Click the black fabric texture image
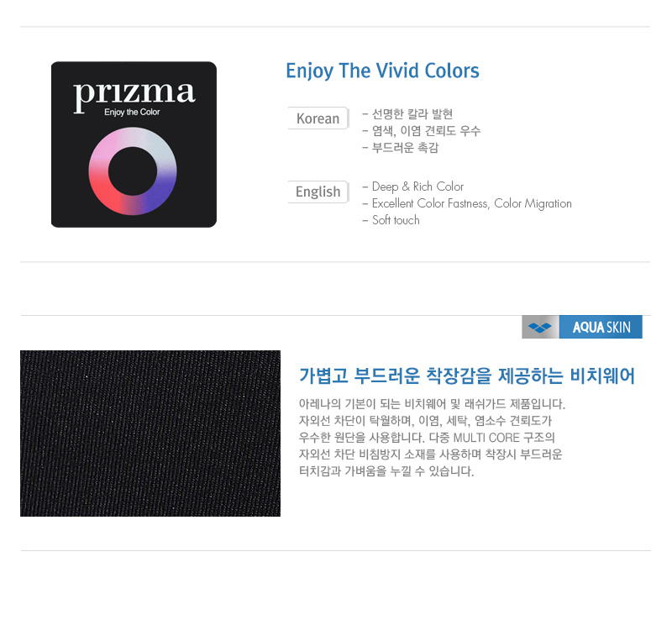 tap(150, 433)
